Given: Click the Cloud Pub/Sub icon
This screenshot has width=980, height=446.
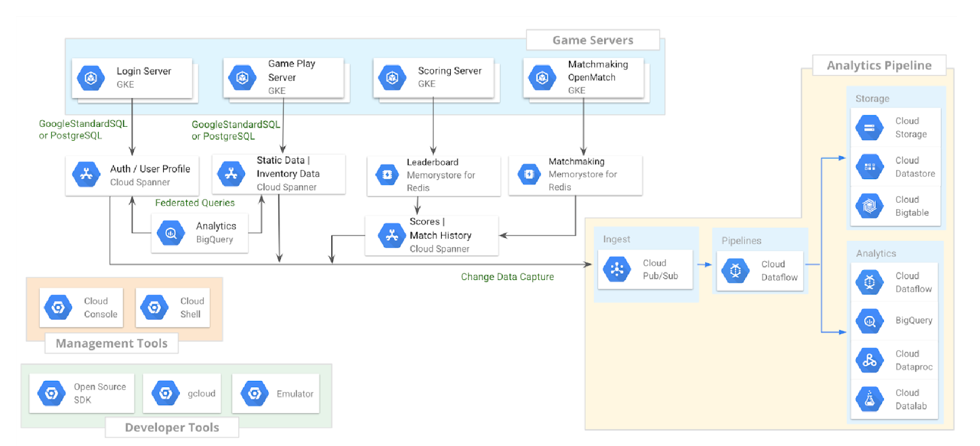Looking at the screenshot, I should pos(617,269).
